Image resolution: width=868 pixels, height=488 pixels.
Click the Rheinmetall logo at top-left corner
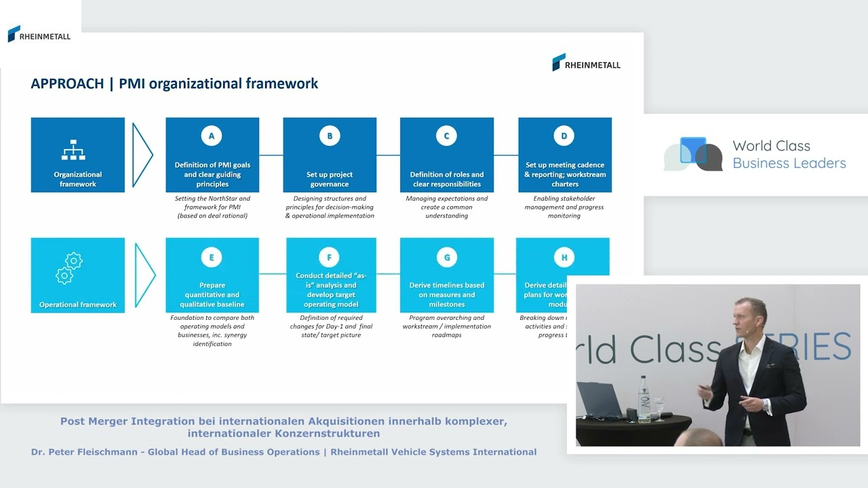[39, 34]
